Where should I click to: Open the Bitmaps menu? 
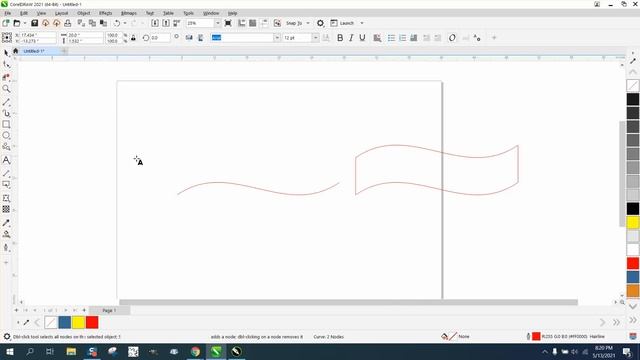click(x=129, y=13)
